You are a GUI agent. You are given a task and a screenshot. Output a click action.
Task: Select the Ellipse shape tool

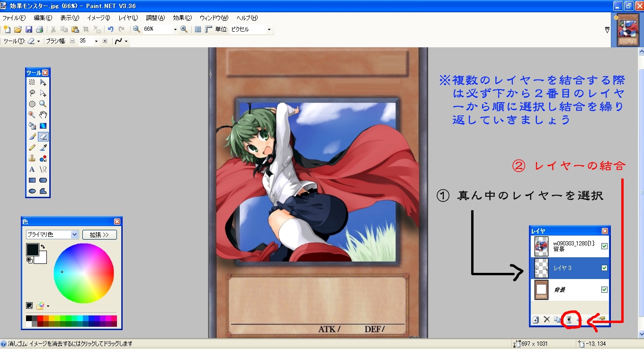coord(32,191)
